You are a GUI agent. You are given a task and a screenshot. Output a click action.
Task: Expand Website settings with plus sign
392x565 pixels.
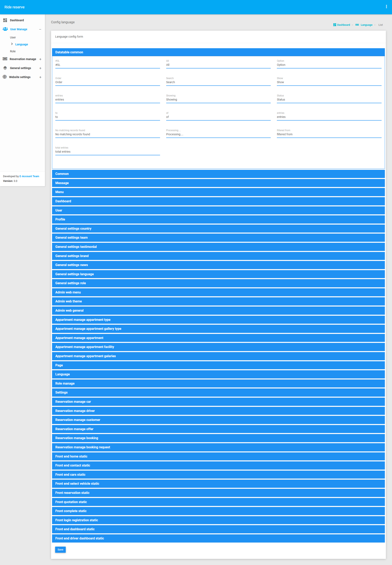tap(40, 77)
